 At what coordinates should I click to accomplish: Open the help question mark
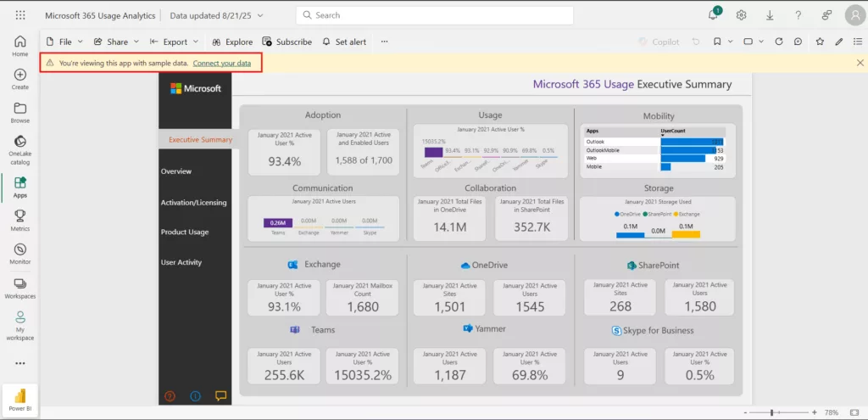click(798, 15)
